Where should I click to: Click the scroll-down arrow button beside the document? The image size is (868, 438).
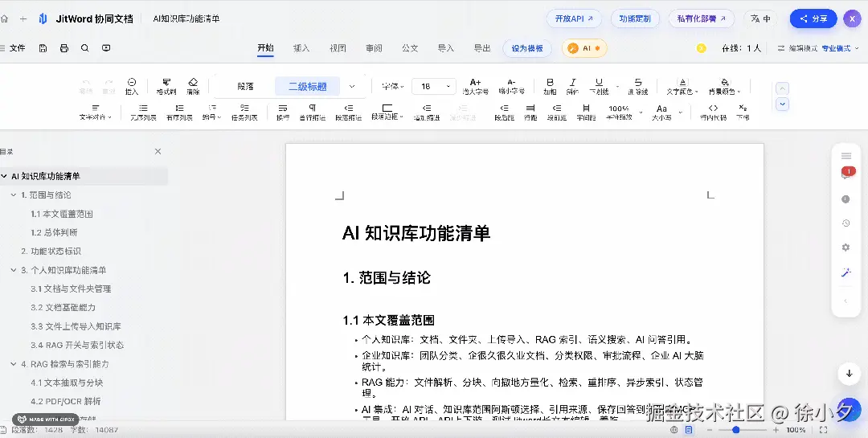[x=850, y=373]
